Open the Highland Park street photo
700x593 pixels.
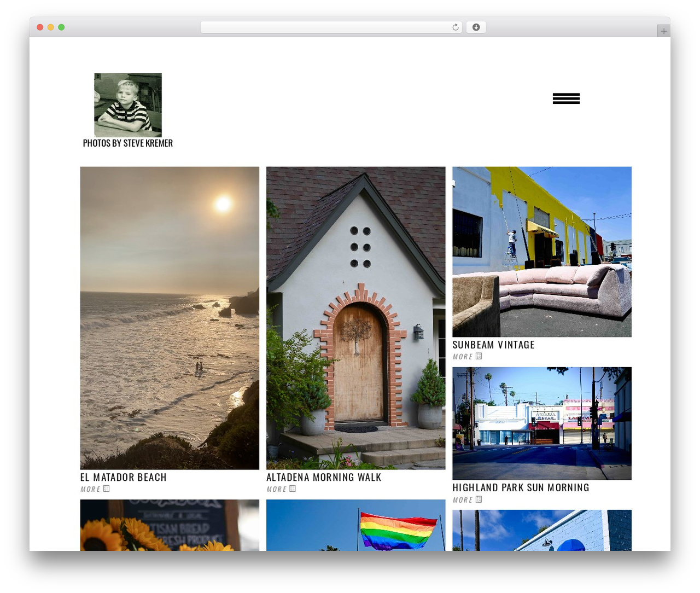(x=542, y=423)
